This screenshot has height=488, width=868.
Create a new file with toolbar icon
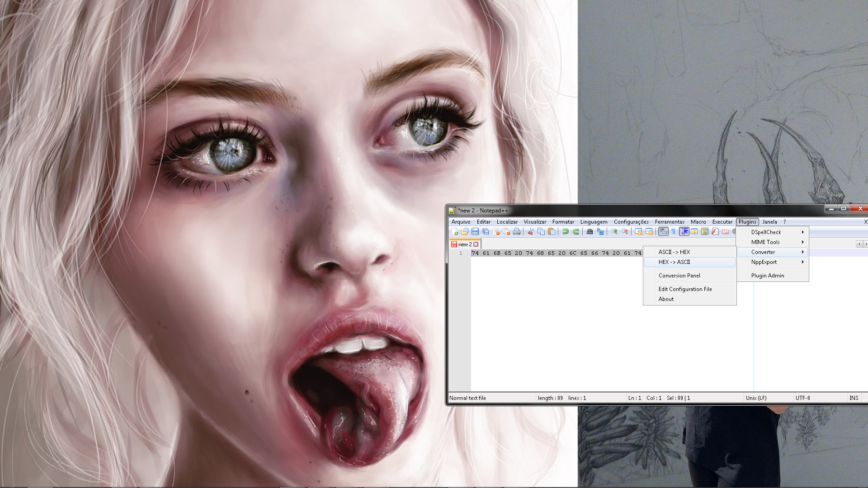tap(454, 231)
